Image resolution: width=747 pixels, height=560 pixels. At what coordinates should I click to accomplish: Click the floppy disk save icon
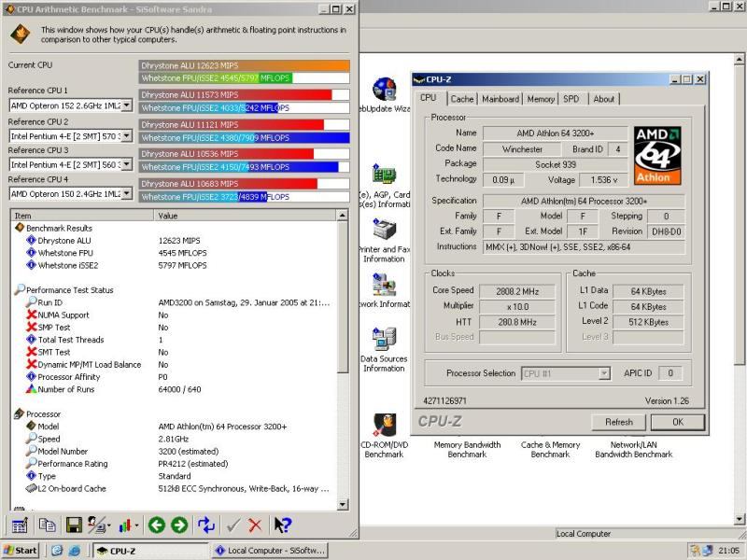(74, 525)
